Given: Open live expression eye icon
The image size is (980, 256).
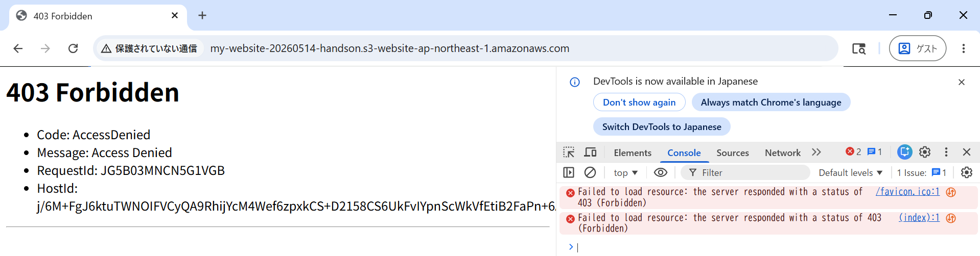Looking at the screenshot, I should coord(660,172).
